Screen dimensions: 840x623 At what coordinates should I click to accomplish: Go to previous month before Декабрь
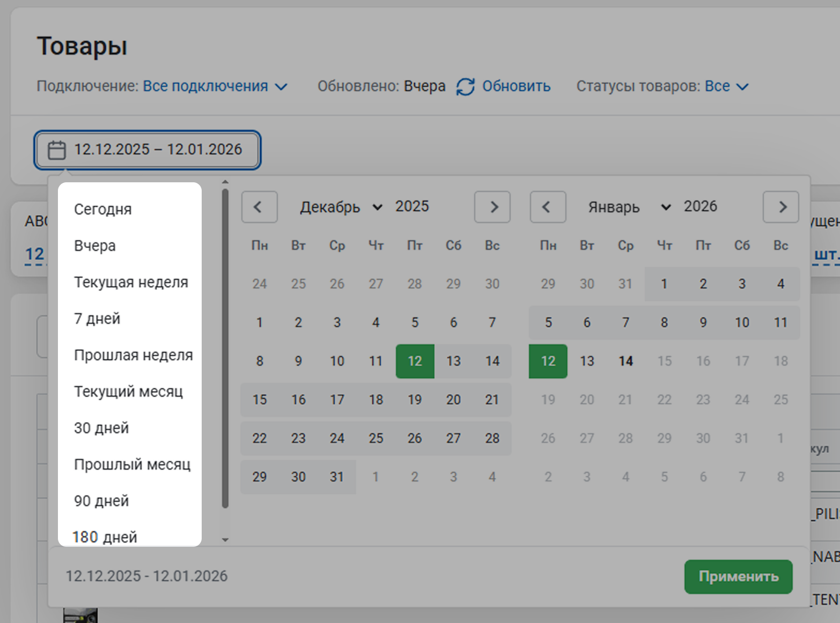click(259, 207)
